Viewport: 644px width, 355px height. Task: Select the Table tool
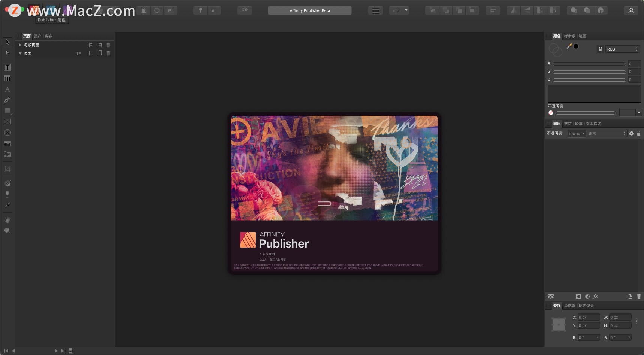(7, 78)
